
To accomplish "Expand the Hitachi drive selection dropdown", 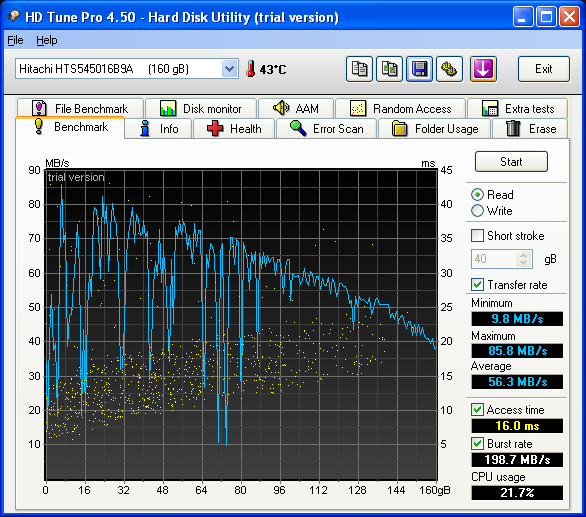I will click(229, 69).
